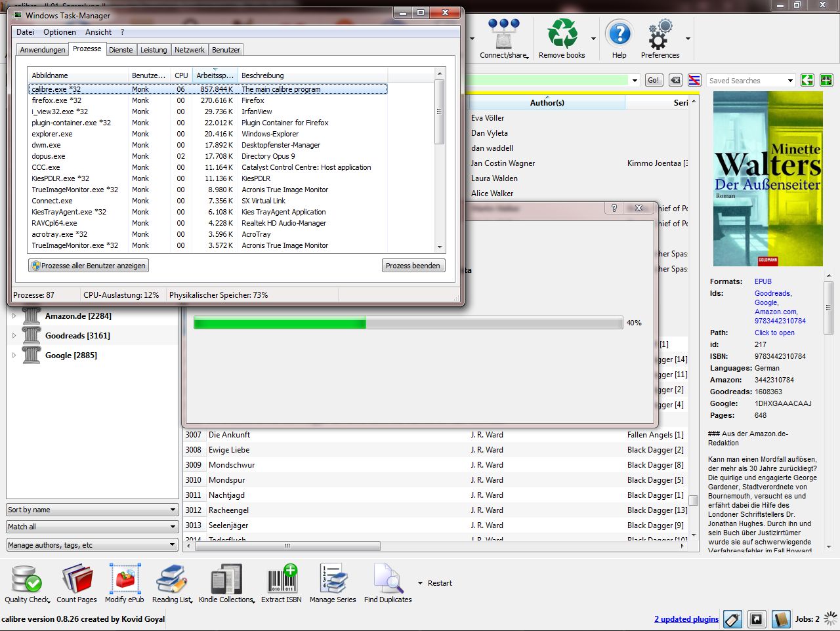Click the progress dialog's question-mark help button

pyautogui.click(x=614, y=208)
